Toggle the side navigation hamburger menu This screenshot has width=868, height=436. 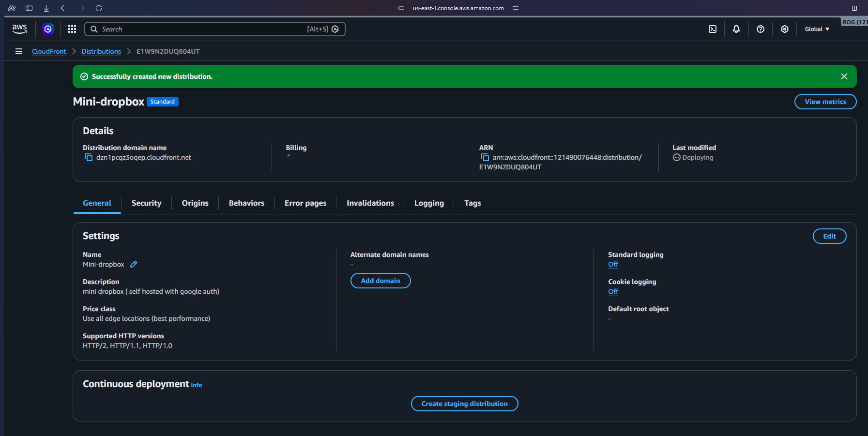point(19,51)
